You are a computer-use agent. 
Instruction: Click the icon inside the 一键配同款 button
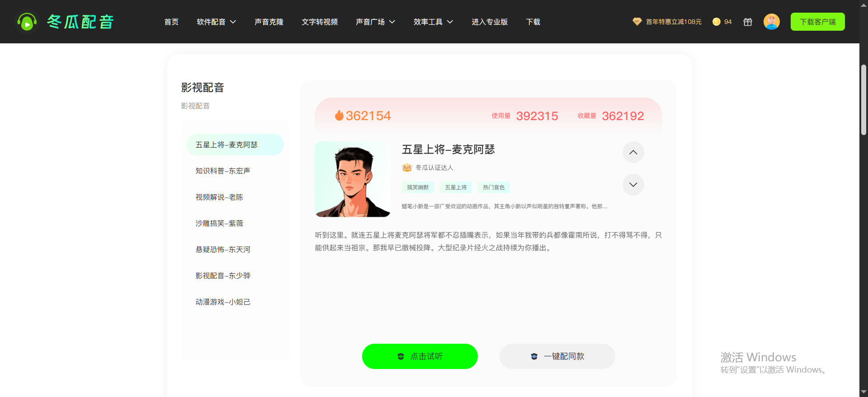[x=534, y=356]
